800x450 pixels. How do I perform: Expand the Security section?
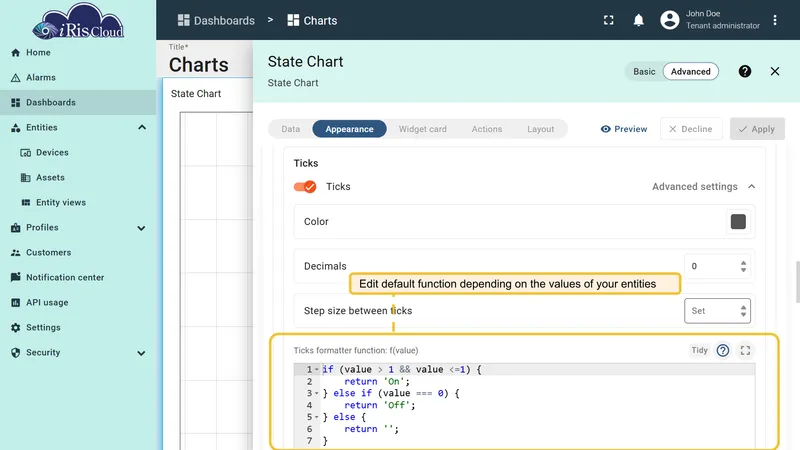(141, 353)
